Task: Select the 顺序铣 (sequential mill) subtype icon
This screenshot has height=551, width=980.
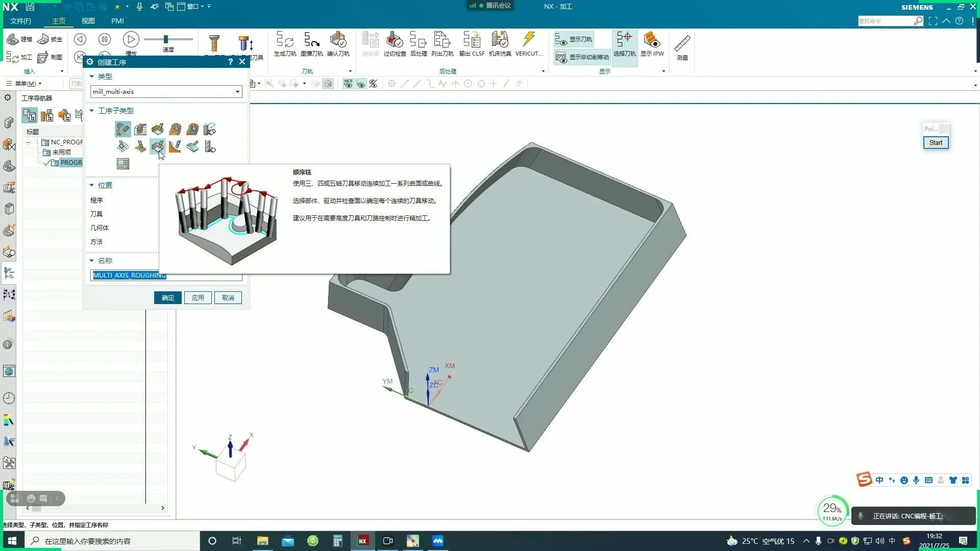Action: 158,147
